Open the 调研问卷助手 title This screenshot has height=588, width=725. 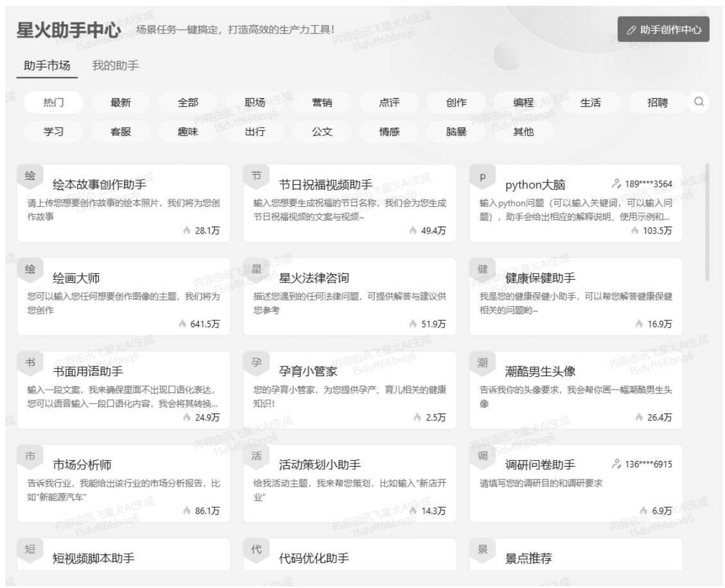[x=540, y=465]
